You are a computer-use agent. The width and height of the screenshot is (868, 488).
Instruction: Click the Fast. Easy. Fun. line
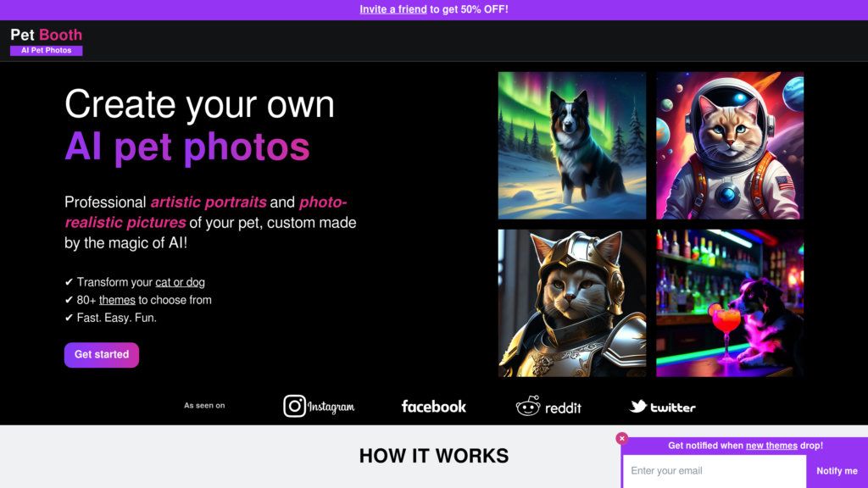point(111,318)
